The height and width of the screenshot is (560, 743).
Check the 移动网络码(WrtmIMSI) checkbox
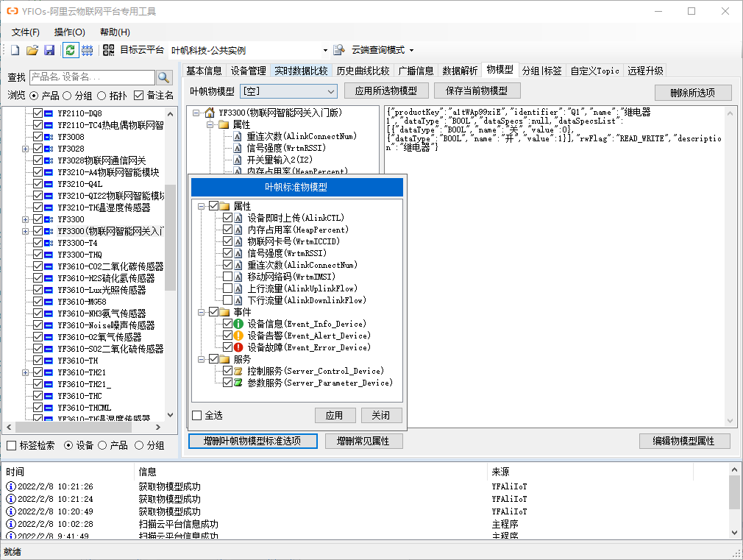[x=227, y=277]
